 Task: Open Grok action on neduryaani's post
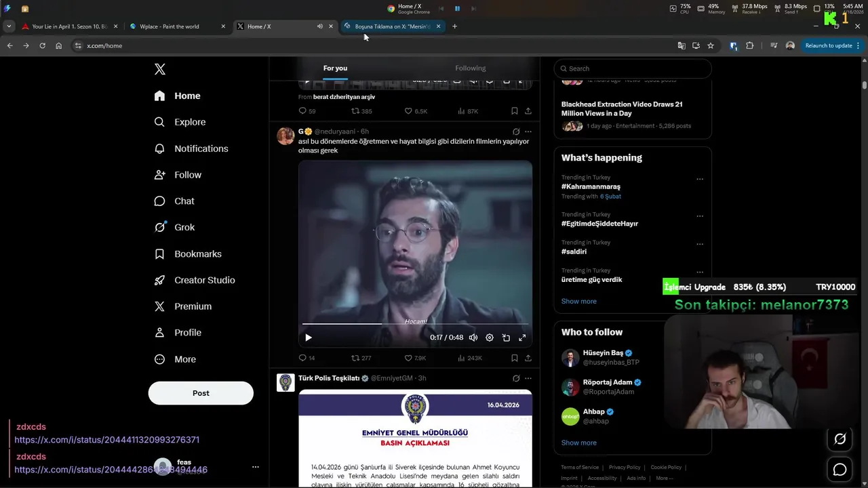point(516,131)
